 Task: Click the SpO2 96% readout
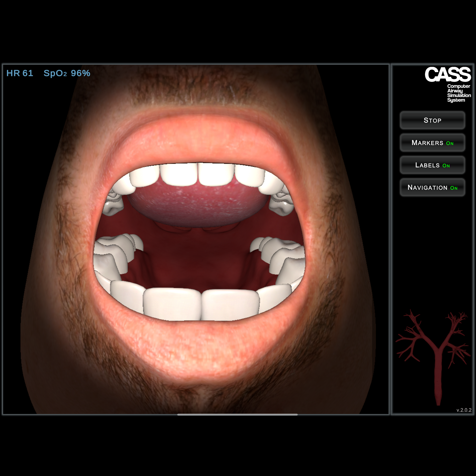(67, 73)
